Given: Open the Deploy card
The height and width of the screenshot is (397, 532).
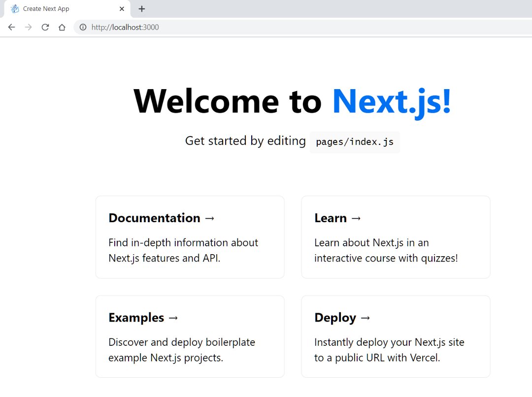Looking at the screenshot, I should [396, 336].
